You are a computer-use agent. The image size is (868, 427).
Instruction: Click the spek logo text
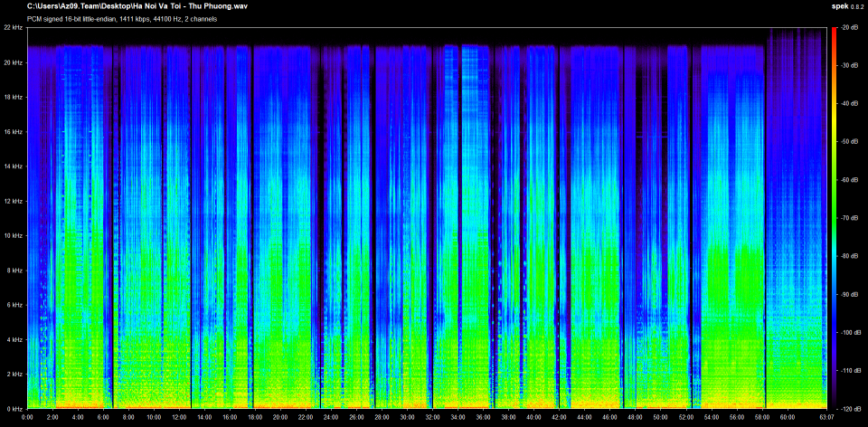[x=838, y=6]
